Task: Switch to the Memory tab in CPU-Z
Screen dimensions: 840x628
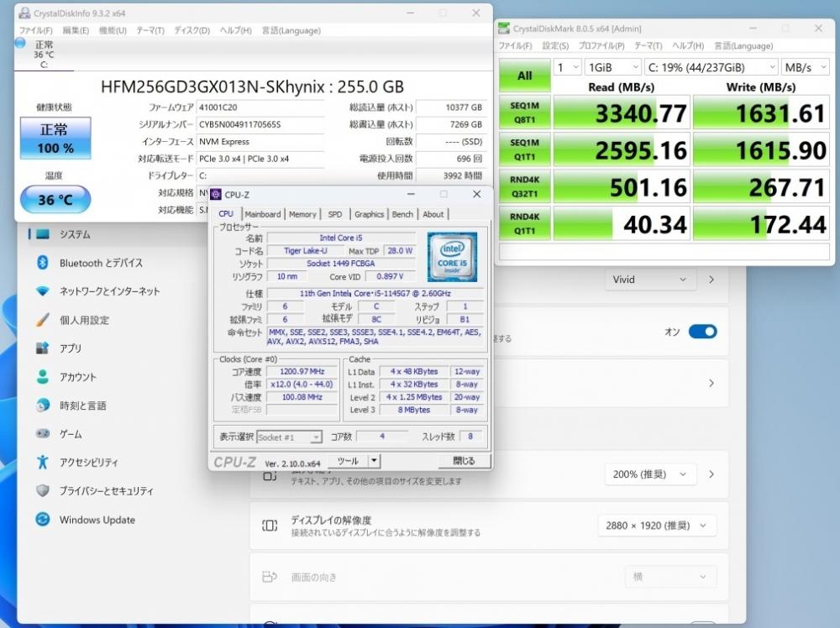Action: [302, 214]
